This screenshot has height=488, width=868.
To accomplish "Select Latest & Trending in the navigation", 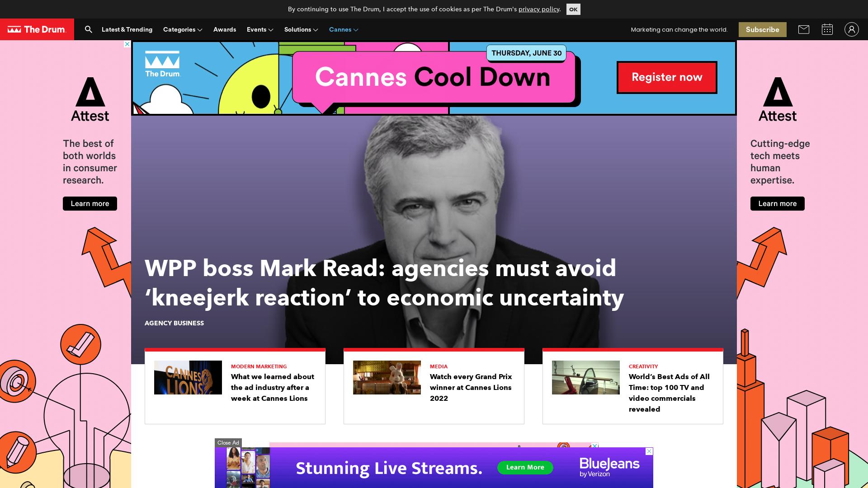I will (x=127, y=29).
